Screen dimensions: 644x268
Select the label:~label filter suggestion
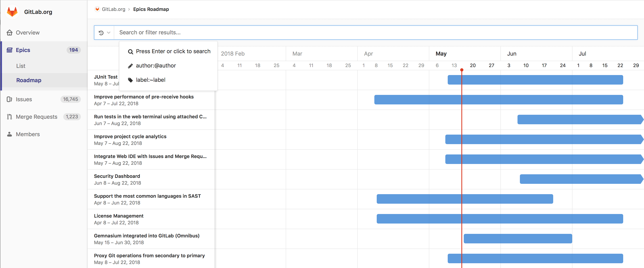(x=150, y=80)
